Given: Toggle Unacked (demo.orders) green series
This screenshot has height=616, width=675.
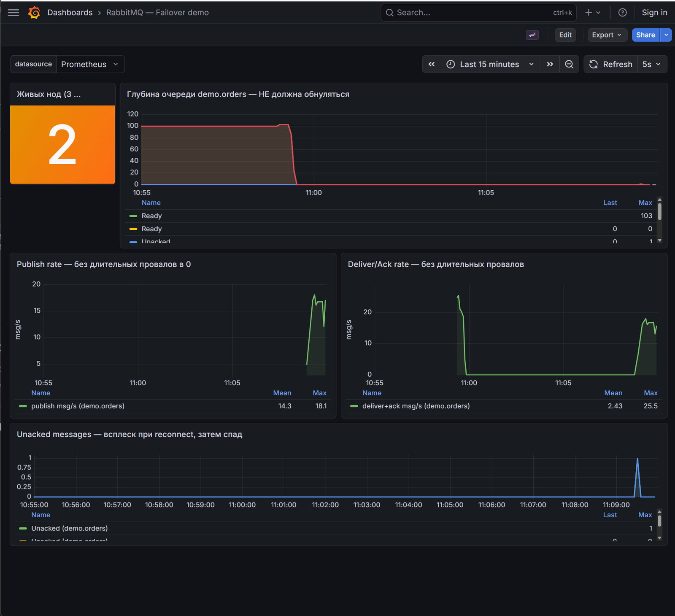Looking at the screenshot, I should click(69, 528).
